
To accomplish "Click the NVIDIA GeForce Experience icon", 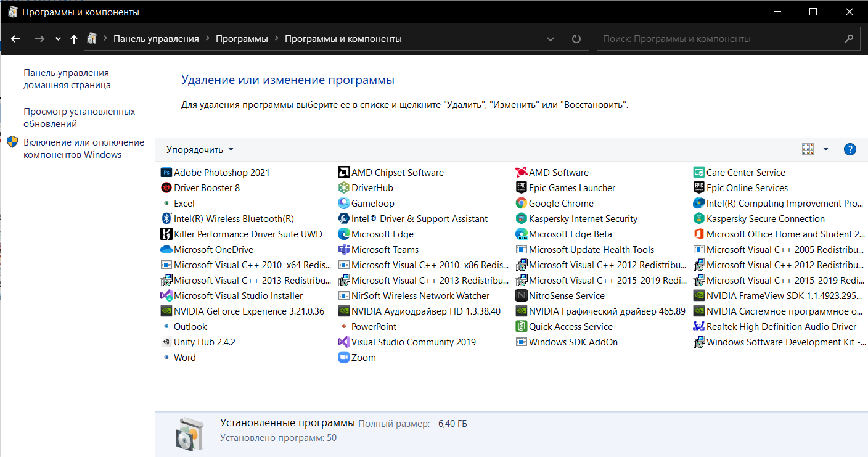I will tap(166, 311).
